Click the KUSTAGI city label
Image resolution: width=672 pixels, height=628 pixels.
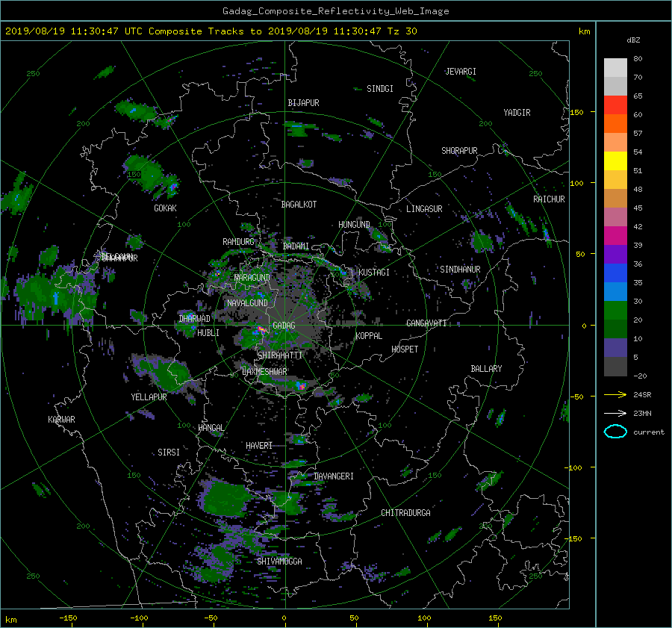374,273
